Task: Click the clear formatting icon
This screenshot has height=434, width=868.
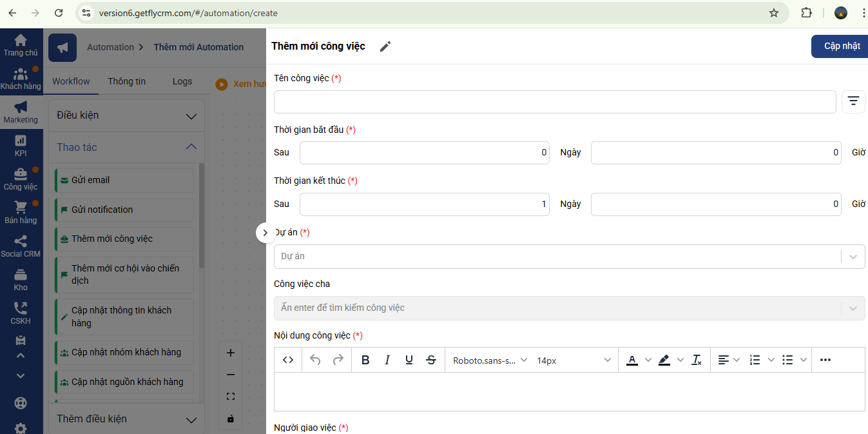Action: coord(696,360)
